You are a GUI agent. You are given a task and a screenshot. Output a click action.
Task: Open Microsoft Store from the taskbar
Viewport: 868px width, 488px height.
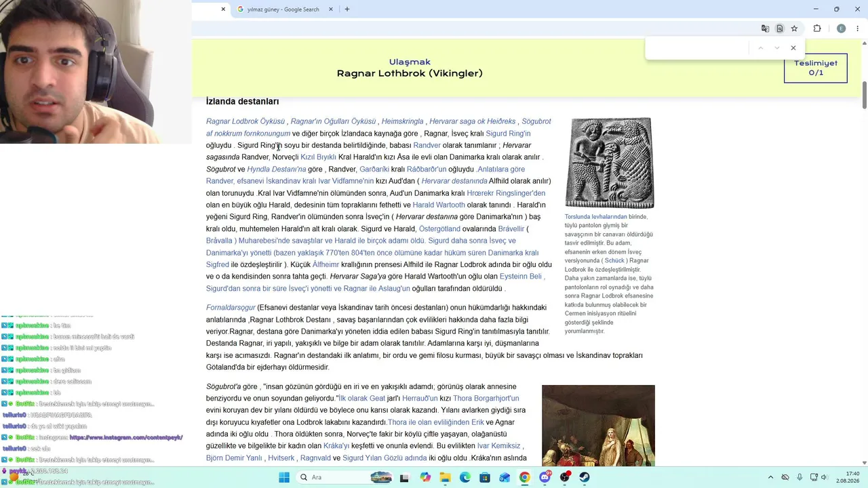[485, 477]
